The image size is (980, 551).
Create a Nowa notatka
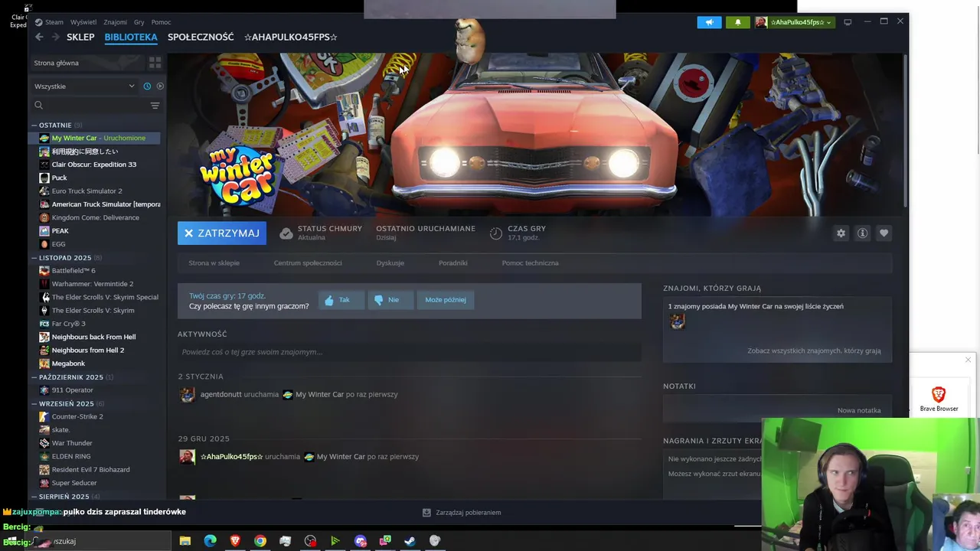pyautogui.click(x=859, y=410)
